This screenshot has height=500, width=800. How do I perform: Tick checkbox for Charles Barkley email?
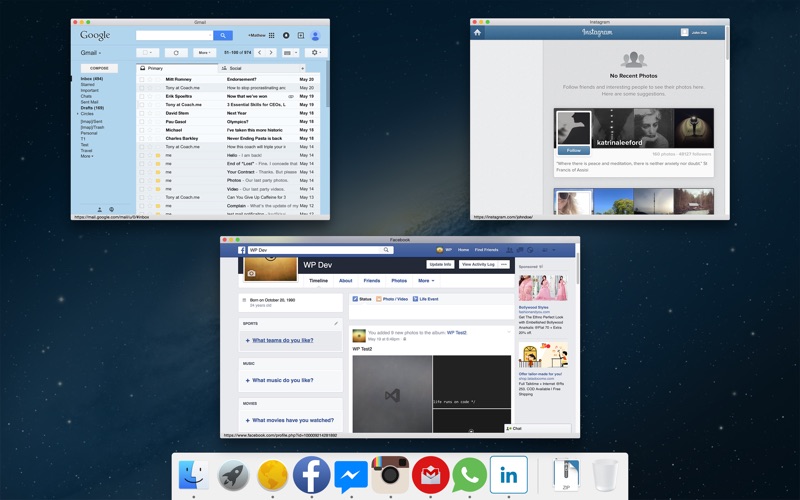coord(142,138)
